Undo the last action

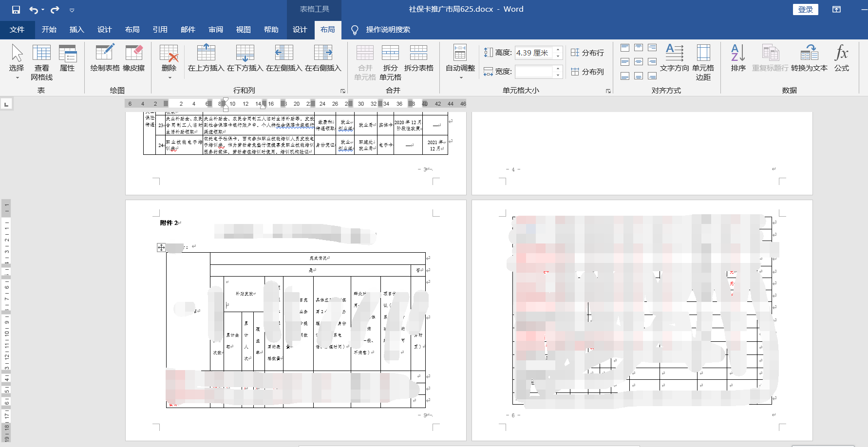[33, 10]
